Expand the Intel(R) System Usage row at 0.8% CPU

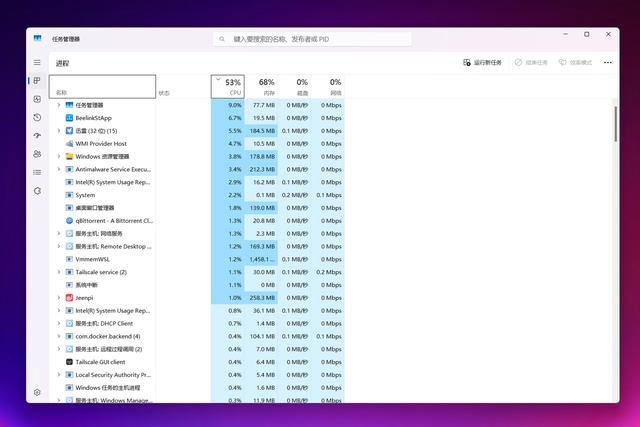[x=59, y=310]
